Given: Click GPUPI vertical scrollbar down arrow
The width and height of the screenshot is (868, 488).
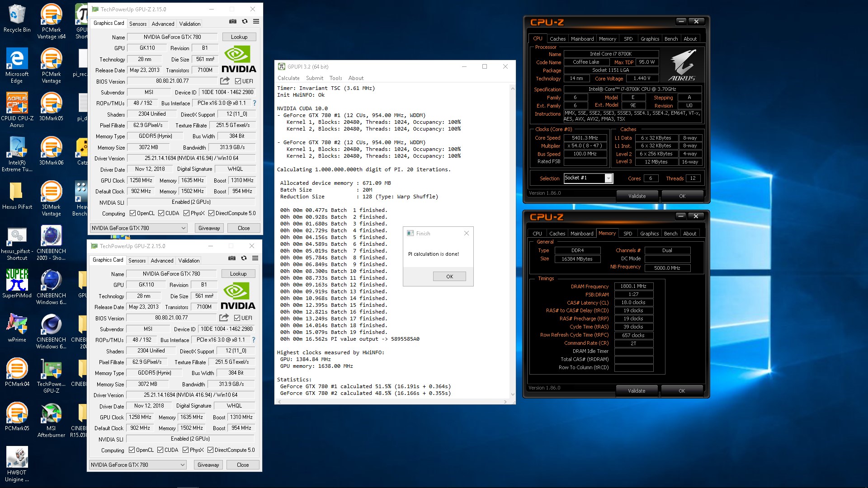Looking at the screenshot, I should 513,394.
